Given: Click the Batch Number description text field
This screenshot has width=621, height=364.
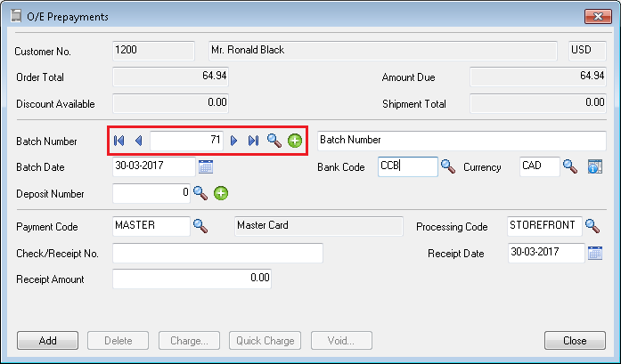Looking at the screenshot, I should pyautogui.click(x=461, y=141).
